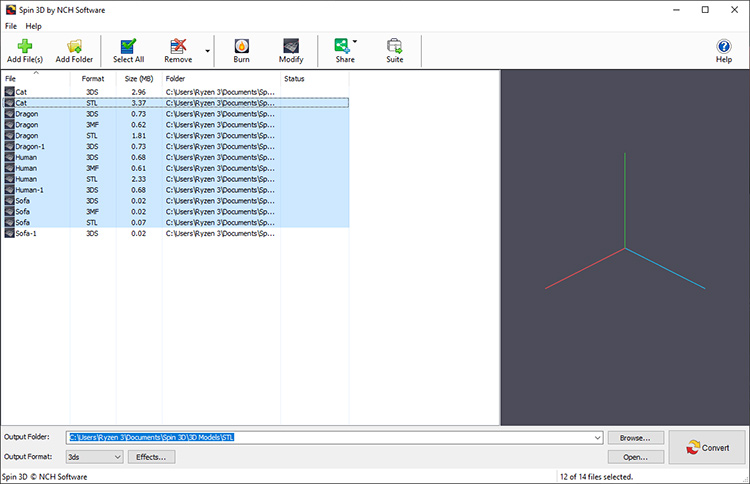Select the Human 3MF row
Image resolution: width=750 pixels, height=484 pixels.
pos(176,168)
